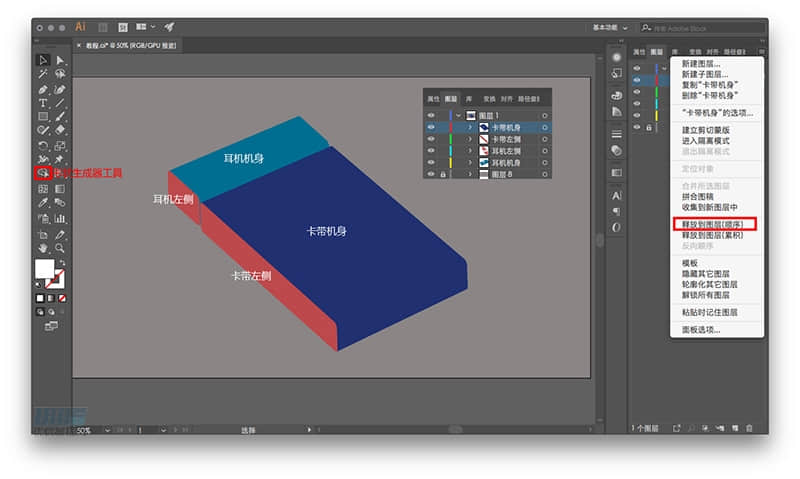Toggle the lock on 图层 8 in the inset
The width and height of the screenshot is (800, 479).
pyautogui.click(x=443, y=174)
